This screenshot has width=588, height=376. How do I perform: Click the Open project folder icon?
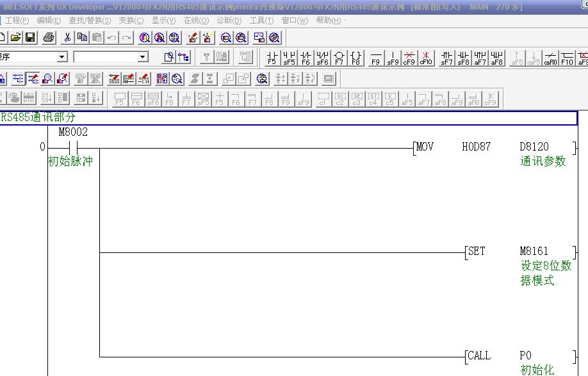pos(15,38)
